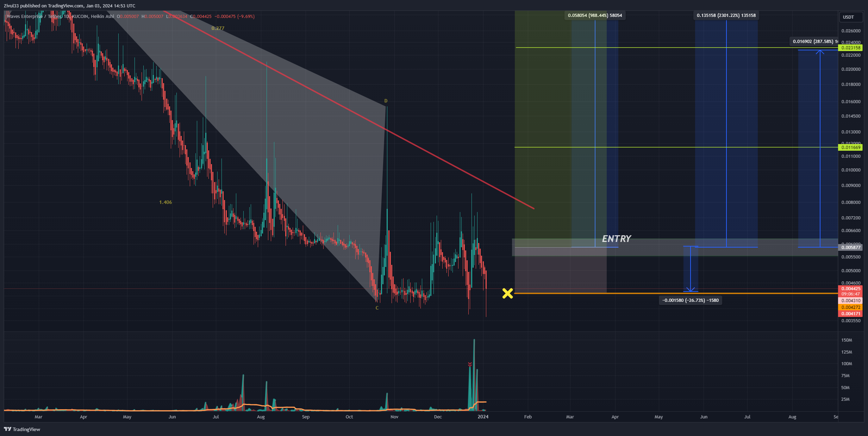Click the 0.003550 price axis label
The width and height of the screenshot is (868, 436).
pos(851,321)
